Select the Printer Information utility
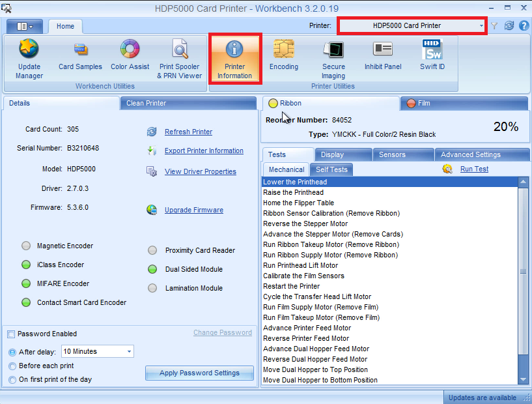532x404 pixels. [235, 59]
